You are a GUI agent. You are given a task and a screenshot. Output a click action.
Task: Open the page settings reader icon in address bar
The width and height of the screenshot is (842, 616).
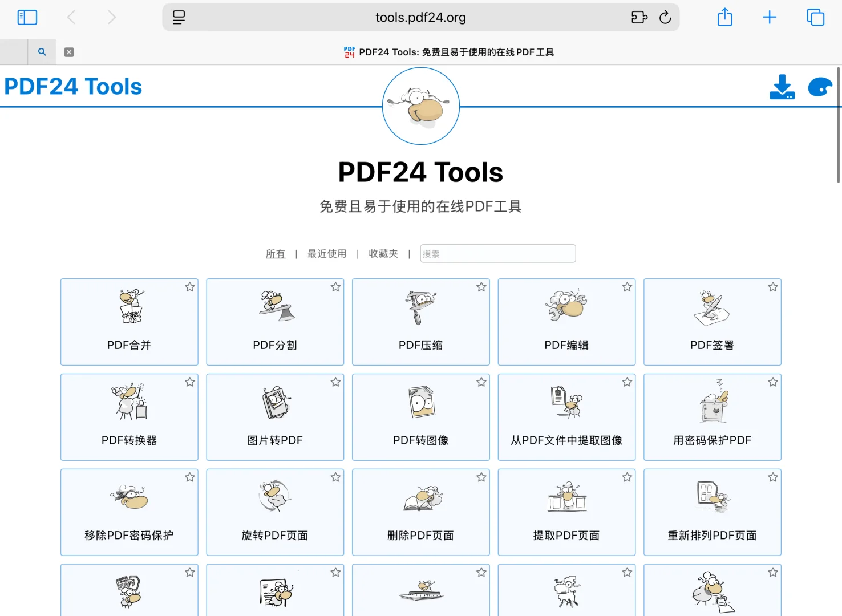pyautogui.click(x=179, y=17)
